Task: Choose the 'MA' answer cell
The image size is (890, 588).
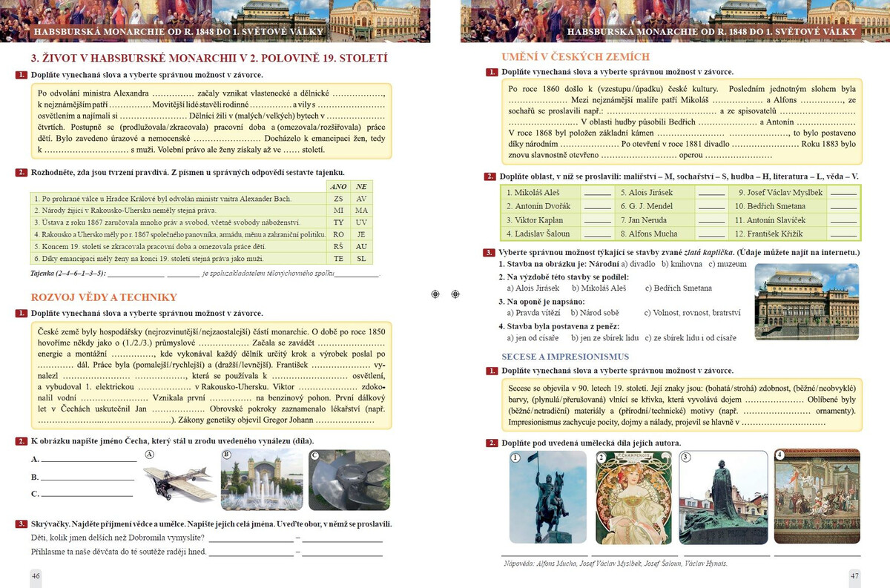Action: click(361, 211)
